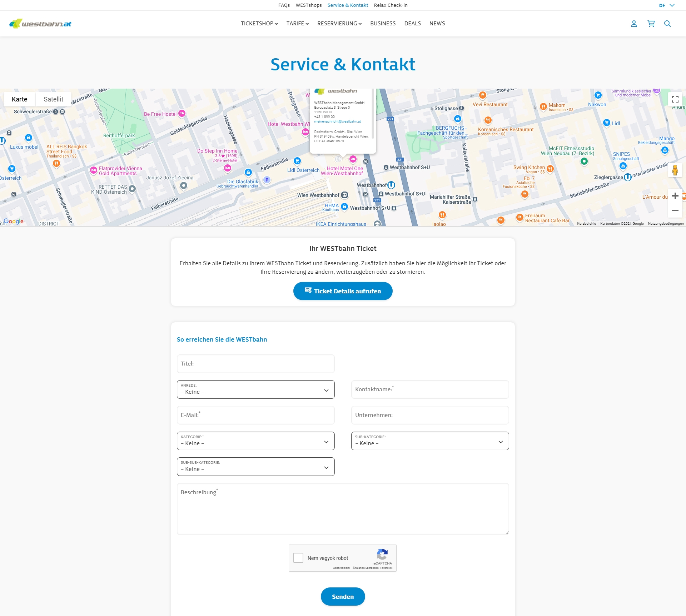Click the Google logo on map

pos(14,221)
